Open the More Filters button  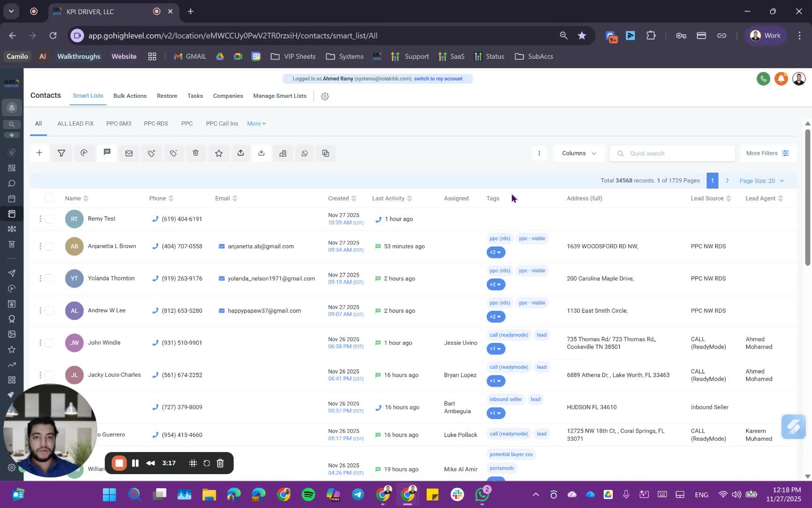pyautogui.click(x=768, y=153)
